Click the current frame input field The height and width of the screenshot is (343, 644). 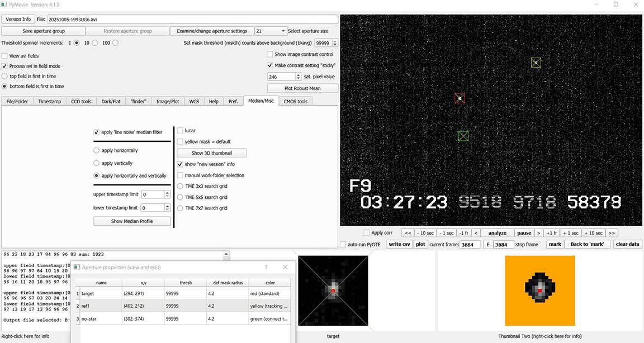coord(470,245)
